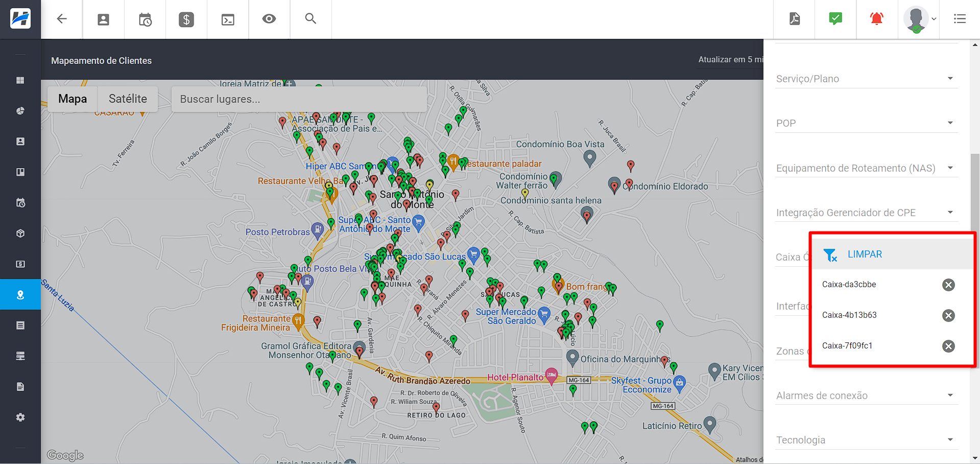Open the green checkmark chat icon
Viewport: 980px width, 464px height.
(835, 19)
